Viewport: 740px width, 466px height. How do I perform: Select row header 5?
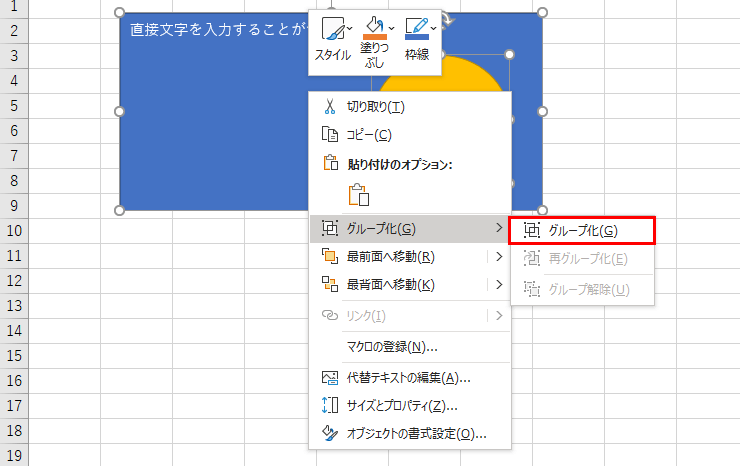14,106
